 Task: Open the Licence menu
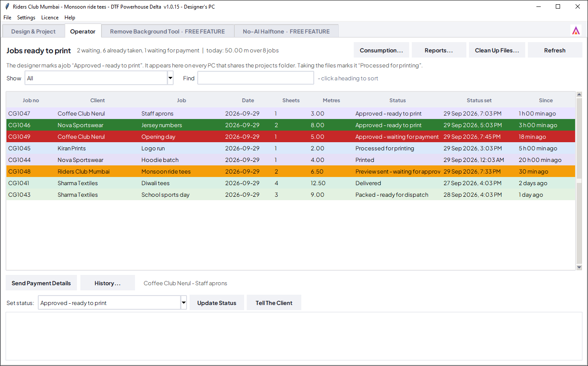coord(50,18)
